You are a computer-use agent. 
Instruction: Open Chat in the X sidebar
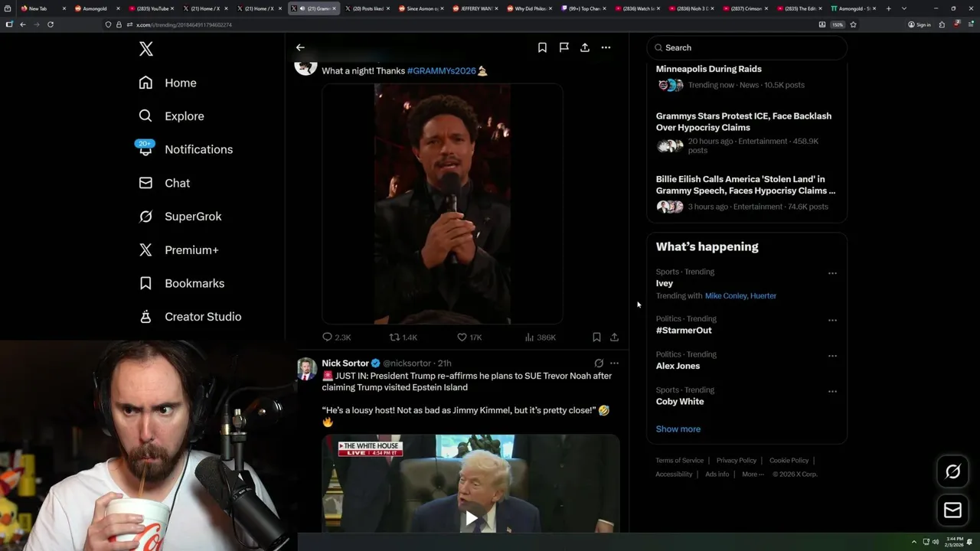coord(164,183)
